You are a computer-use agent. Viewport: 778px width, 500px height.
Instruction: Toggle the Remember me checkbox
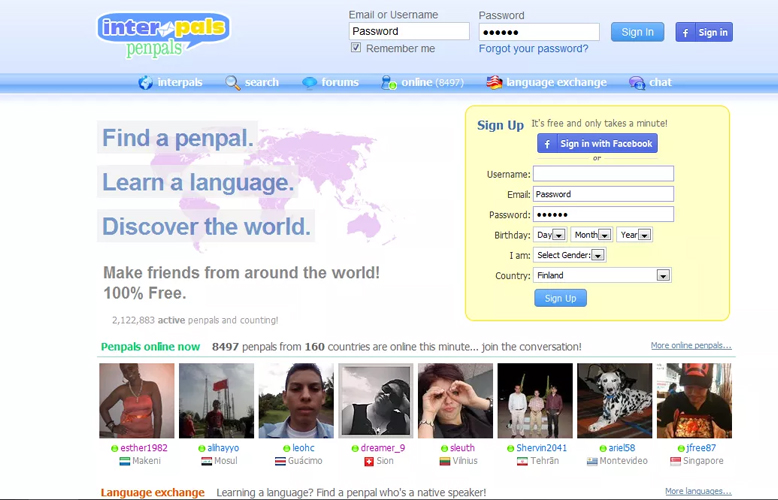click(356, 48)
